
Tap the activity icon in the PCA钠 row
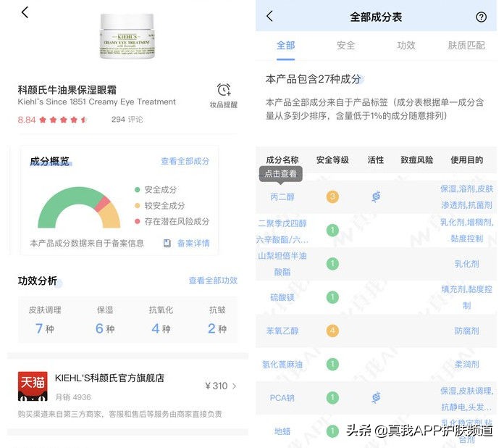[x=376, y=397]
